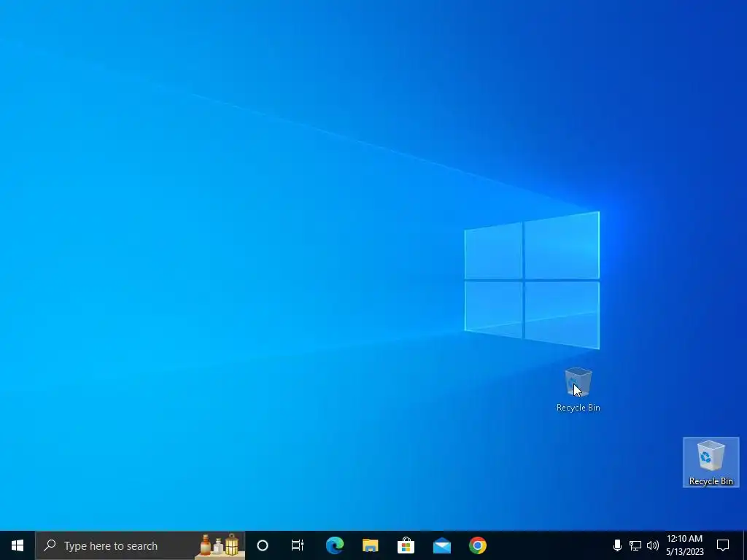Open network settings tray icon
This screenshot has width=747, height=560.
[x=635, y=545]
